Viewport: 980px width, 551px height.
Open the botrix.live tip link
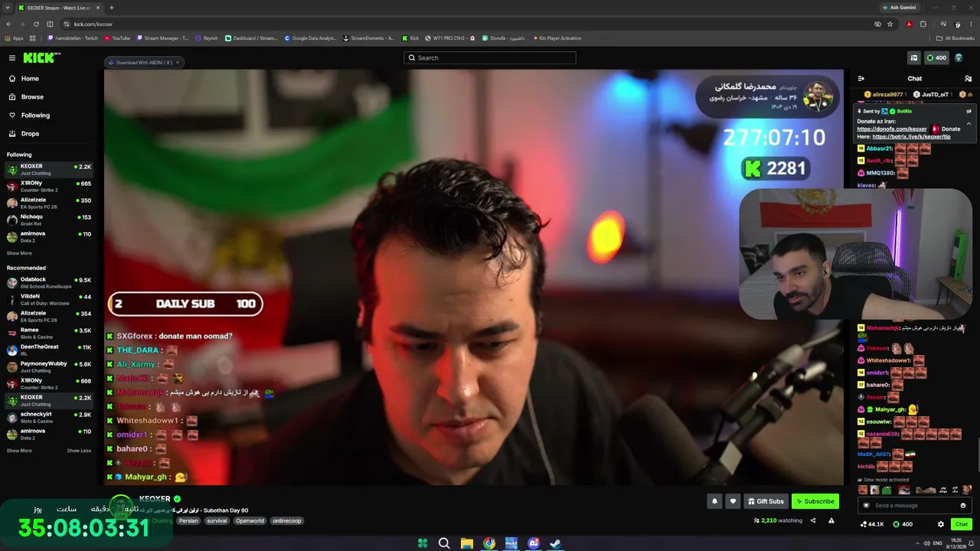(912, 137)
